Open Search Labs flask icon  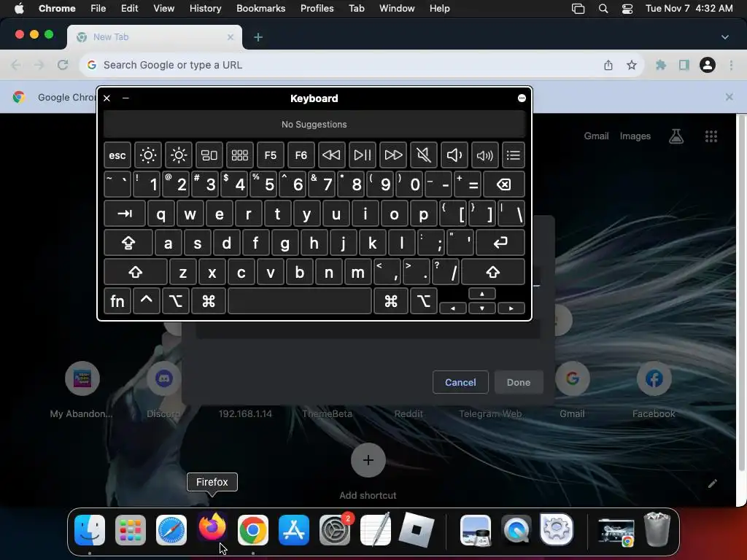[x=676, y=136]
